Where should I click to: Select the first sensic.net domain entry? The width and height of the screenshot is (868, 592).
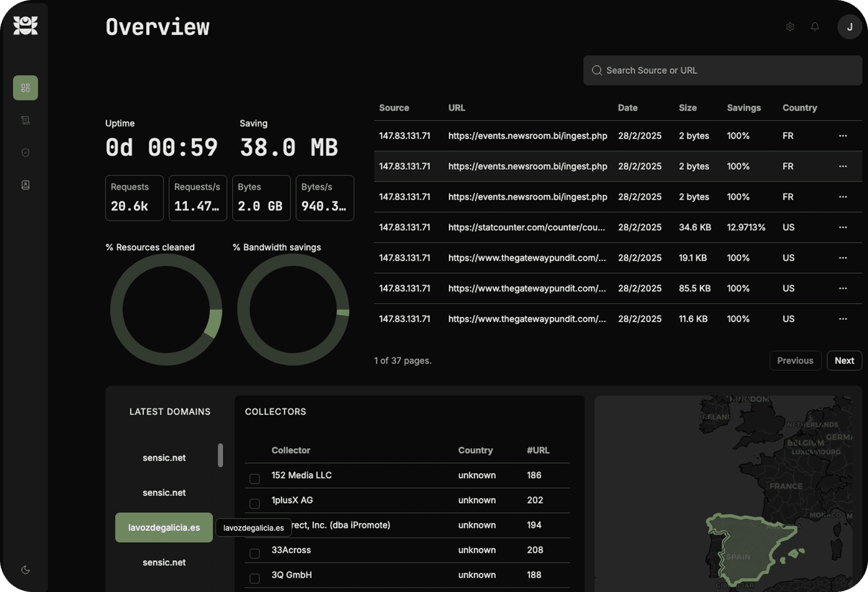tap(164, 458)
